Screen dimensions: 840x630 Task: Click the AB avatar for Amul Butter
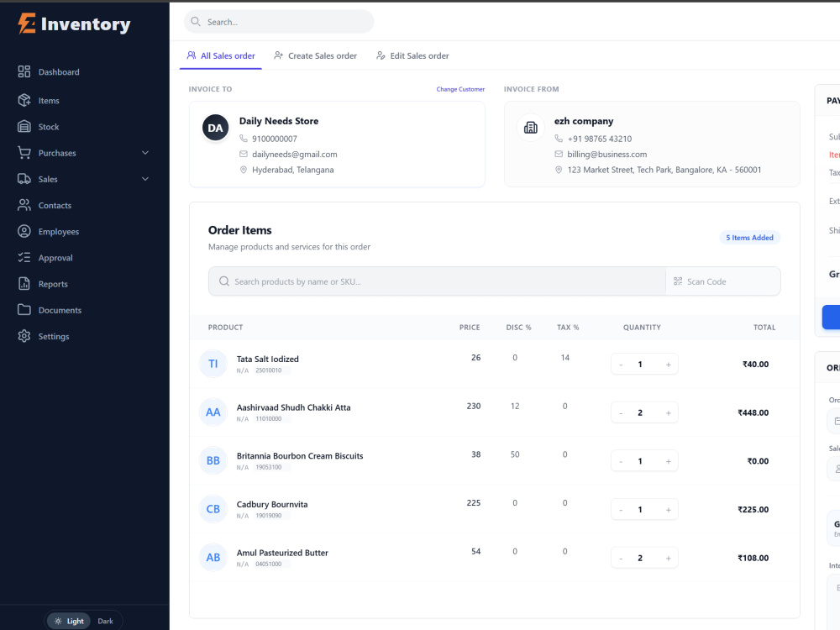pos(213,558)
